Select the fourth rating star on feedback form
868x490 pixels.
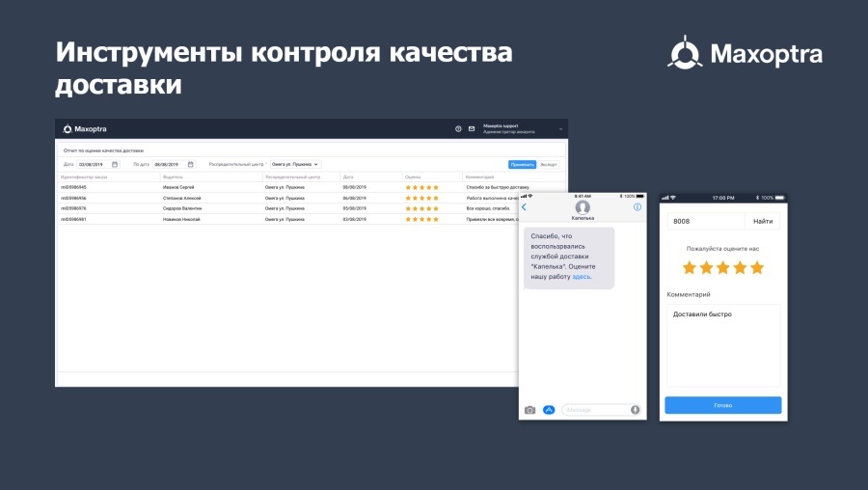pyautogui.click(x=740, y=268)
